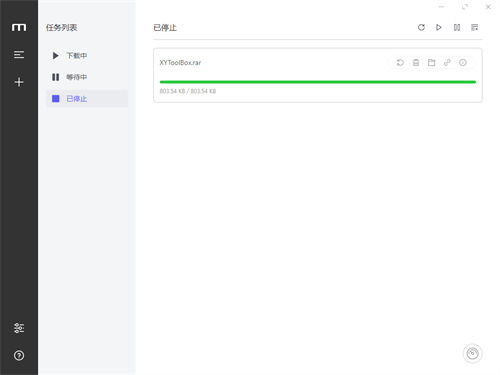This screenshot has height=375, width=500.
Task: Click the 已停止 page title
Action: (x=165, y=28)
